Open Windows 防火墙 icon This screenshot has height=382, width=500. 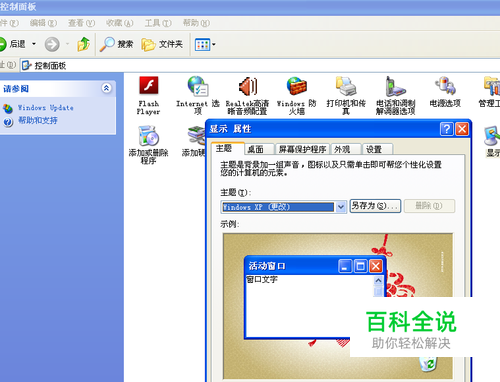coord(296,95)
